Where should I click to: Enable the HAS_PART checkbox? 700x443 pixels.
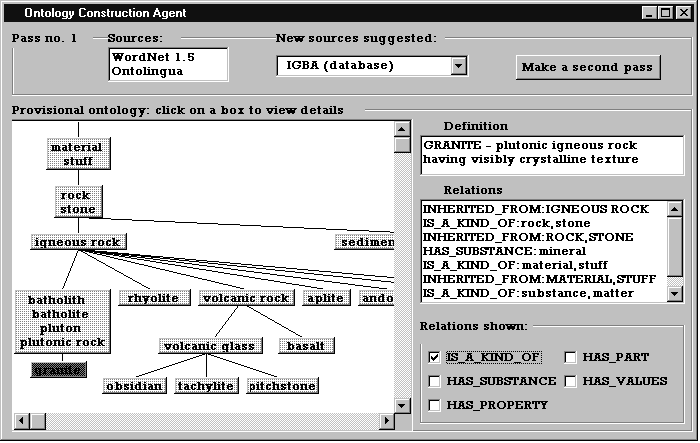(570, 356)
